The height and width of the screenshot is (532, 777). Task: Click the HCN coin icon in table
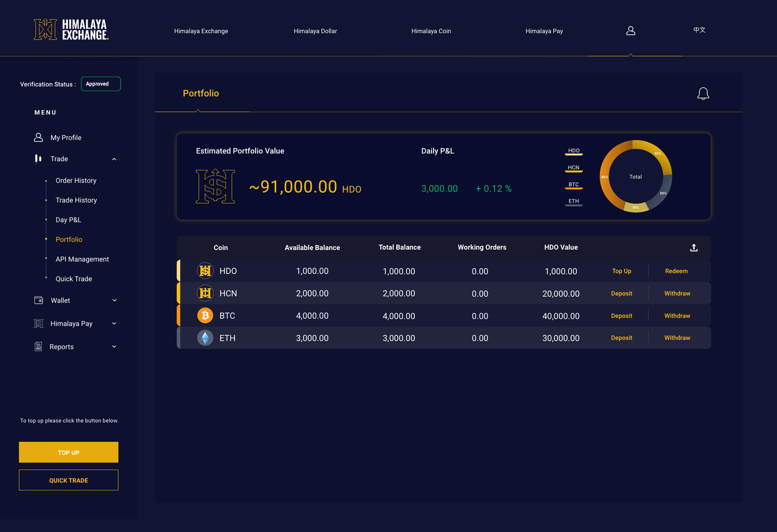205,293
